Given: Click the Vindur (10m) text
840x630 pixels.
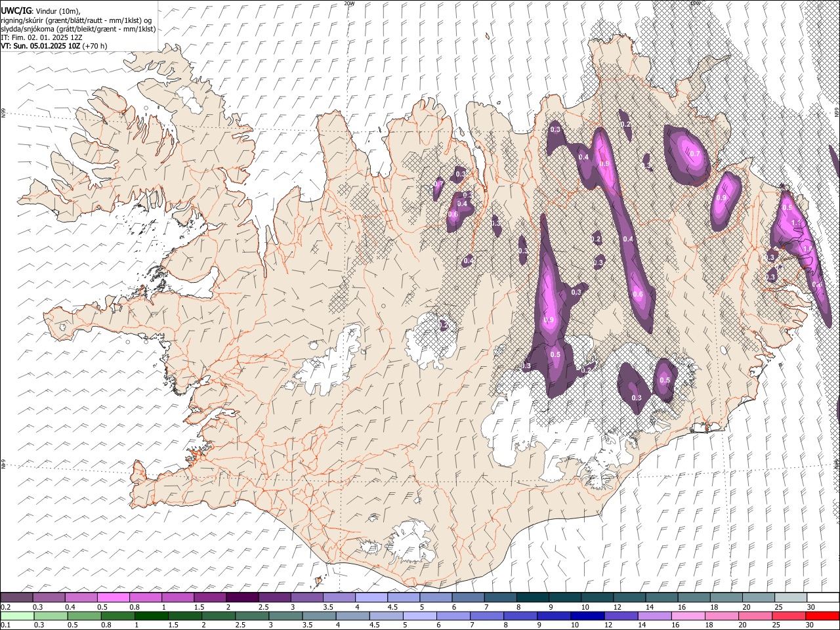Looking at the screenshot, I should click(57, 10).
